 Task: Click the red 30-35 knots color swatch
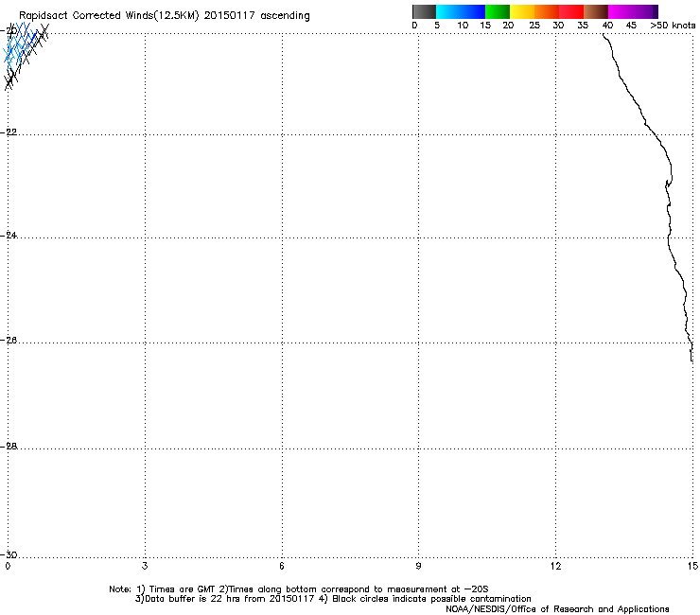571,11
